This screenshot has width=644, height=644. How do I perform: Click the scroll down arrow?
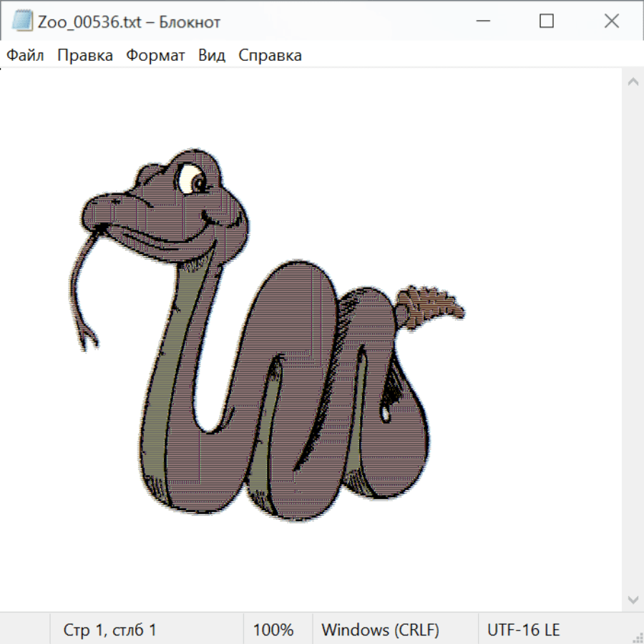pos(633,599)
